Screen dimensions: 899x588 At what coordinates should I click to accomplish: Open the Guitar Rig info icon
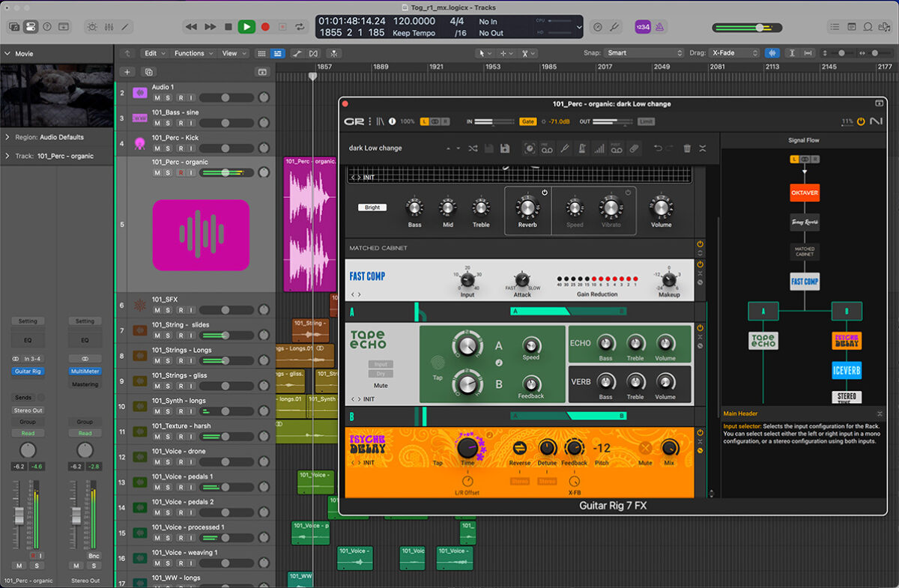coord(393,121)
